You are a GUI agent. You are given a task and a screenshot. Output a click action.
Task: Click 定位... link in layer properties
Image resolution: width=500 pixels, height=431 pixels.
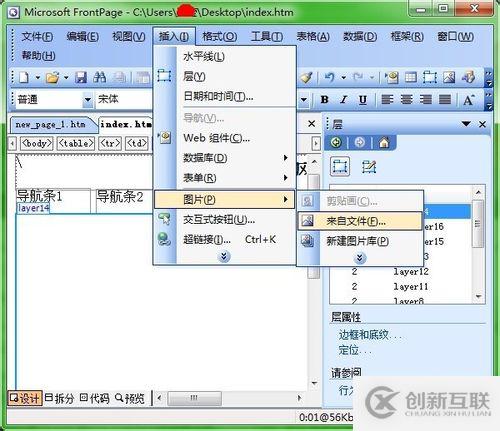pos(355,350)
